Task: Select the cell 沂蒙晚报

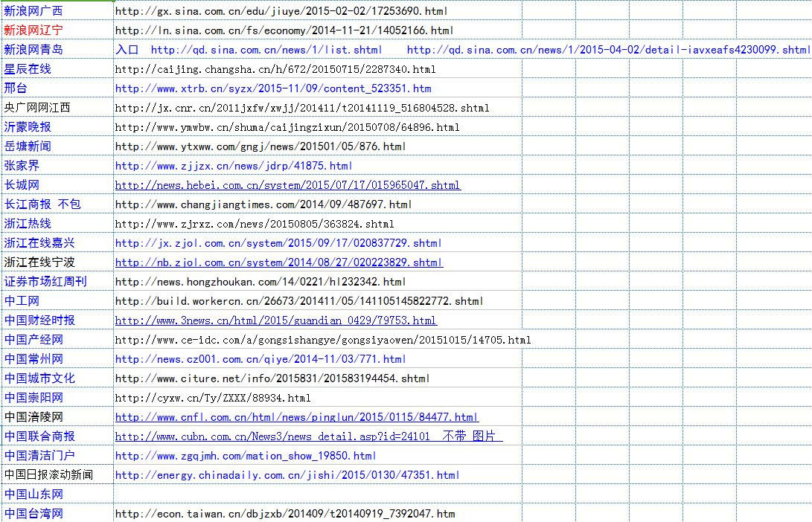Action: click(x=57, y=126)
